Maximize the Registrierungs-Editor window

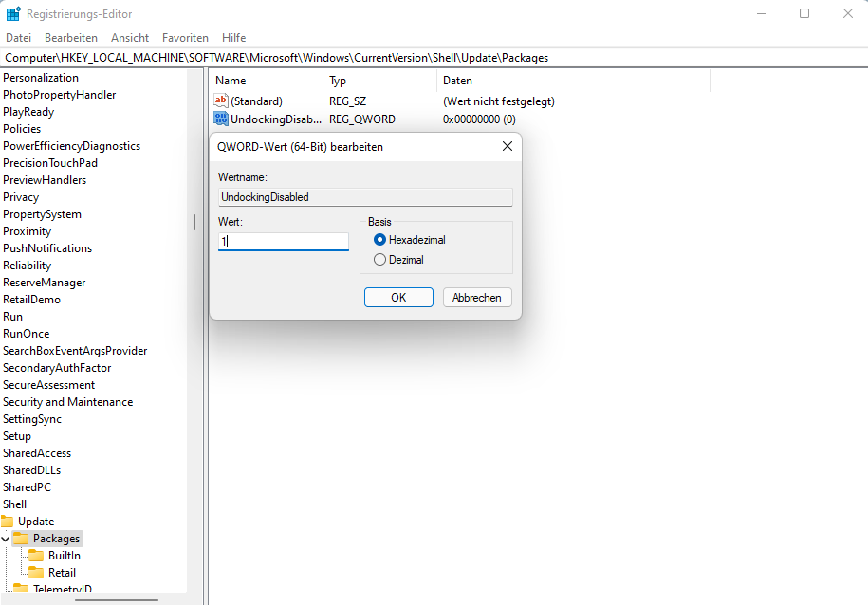pos(804,13)
